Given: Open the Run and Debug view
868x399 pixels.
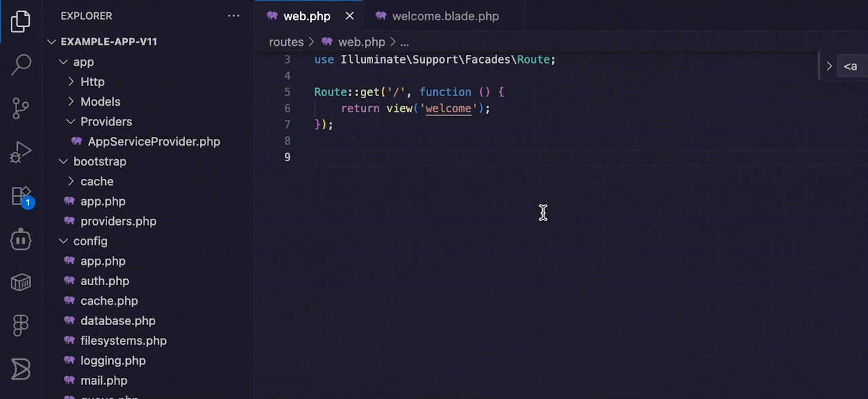Looking at the screenshot, I should pyautogui.click(x=21, y=152).
